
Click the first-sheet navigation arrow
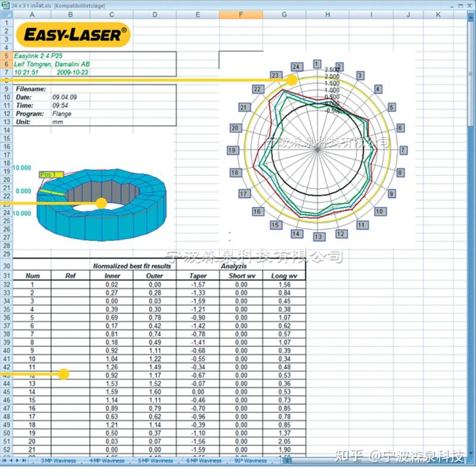(x=4, y=461)
